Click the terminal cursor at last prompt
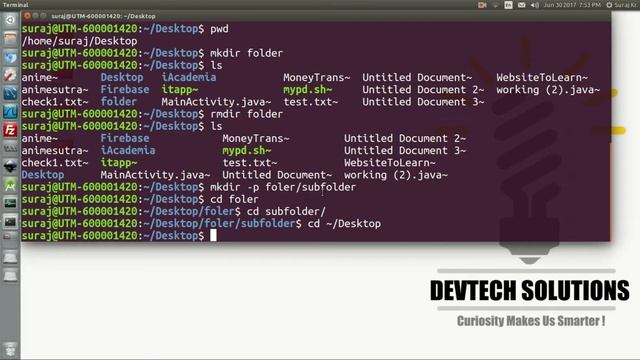 [213, 236]
